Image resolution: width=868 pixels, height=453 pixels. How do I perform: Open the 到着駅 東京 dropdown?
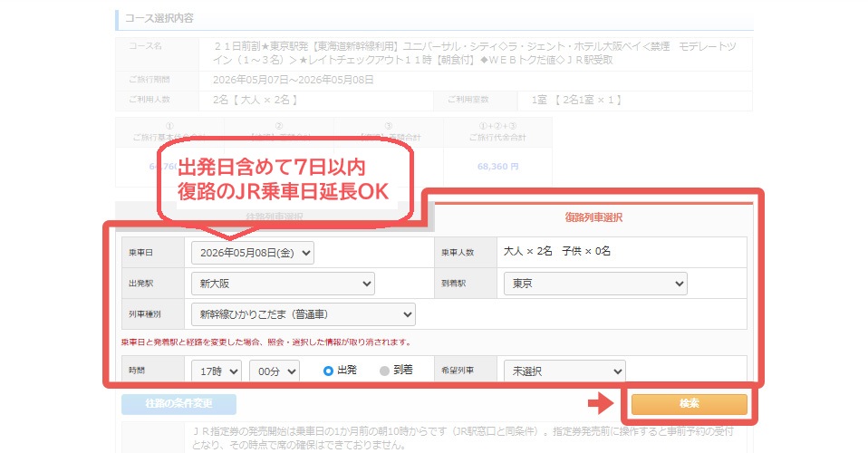[x=595, y=284]
